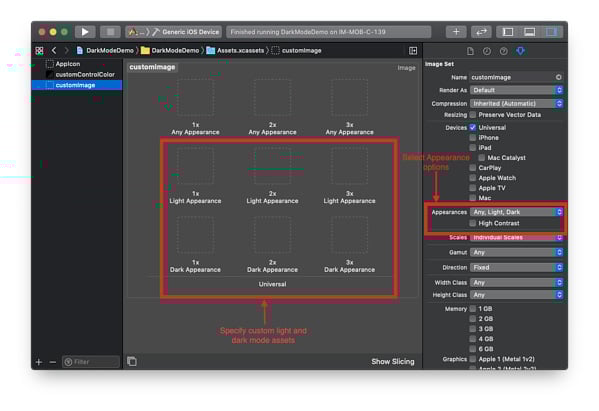Open the Render As dropdown
The image size is (599, 411).
pyautogui.click(x=516, y=90)
